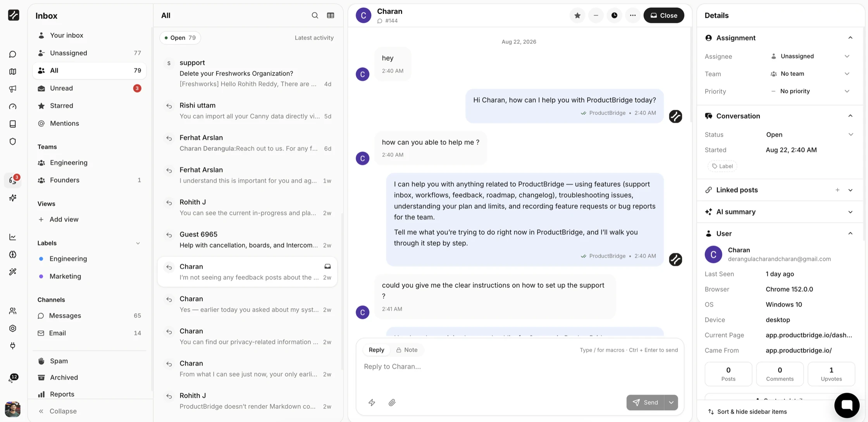Select the purple Marketing label
This screenshot has width=868, height=422.
click(x=90, y=276)
